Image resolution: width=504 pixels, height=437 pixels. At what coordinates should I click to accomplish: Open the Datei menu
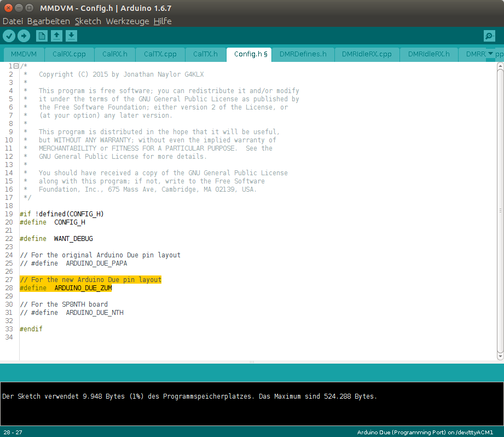tap(13, 21)
